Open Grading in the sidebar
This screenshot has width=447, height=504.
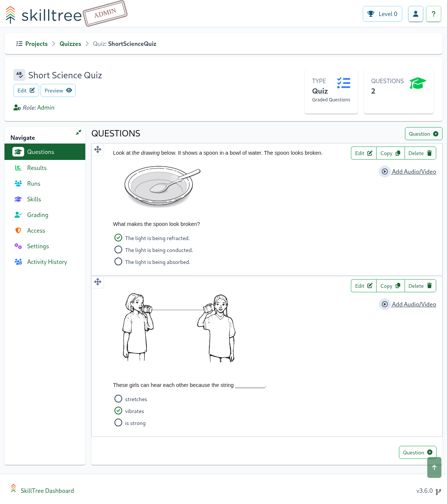point(45,215)
